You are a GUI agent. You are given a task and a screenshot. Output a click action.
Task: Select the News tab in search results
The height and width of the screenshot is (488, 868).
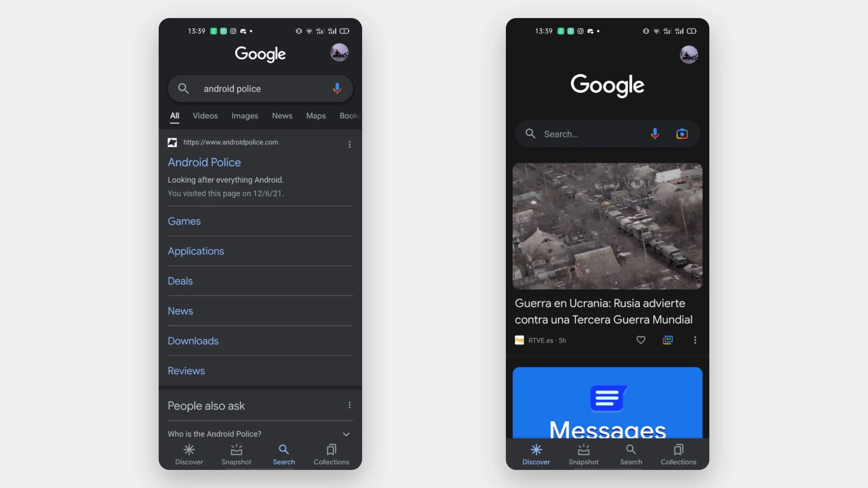282,116
